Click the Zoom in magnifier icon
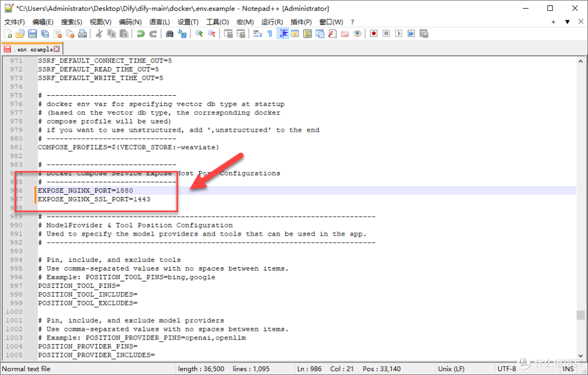Screen dimensions: 588x375 pyautogui.click(x=199, y=34)
